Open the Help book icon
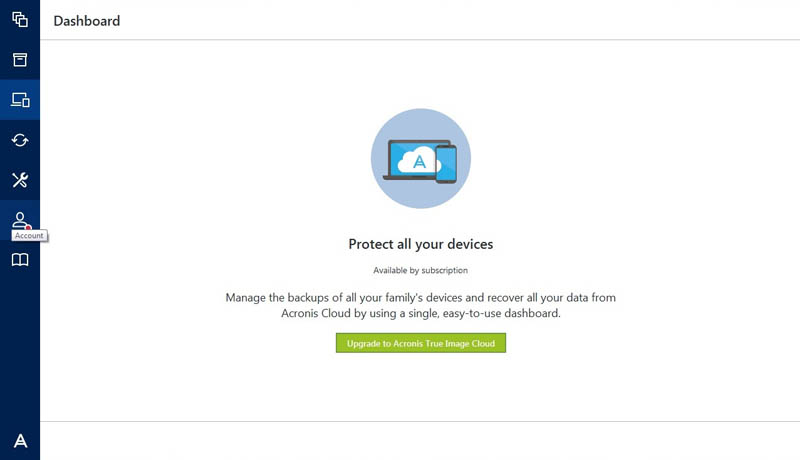 pos(20,260)
